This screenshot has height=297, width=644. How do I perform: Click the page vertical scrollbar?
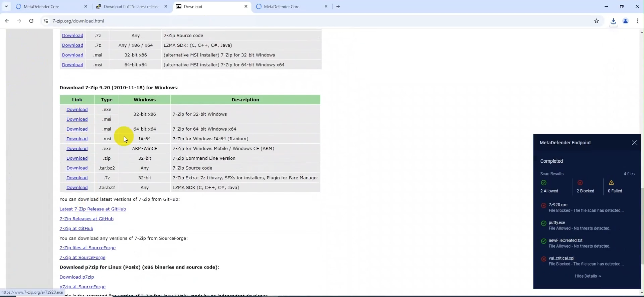642,226
